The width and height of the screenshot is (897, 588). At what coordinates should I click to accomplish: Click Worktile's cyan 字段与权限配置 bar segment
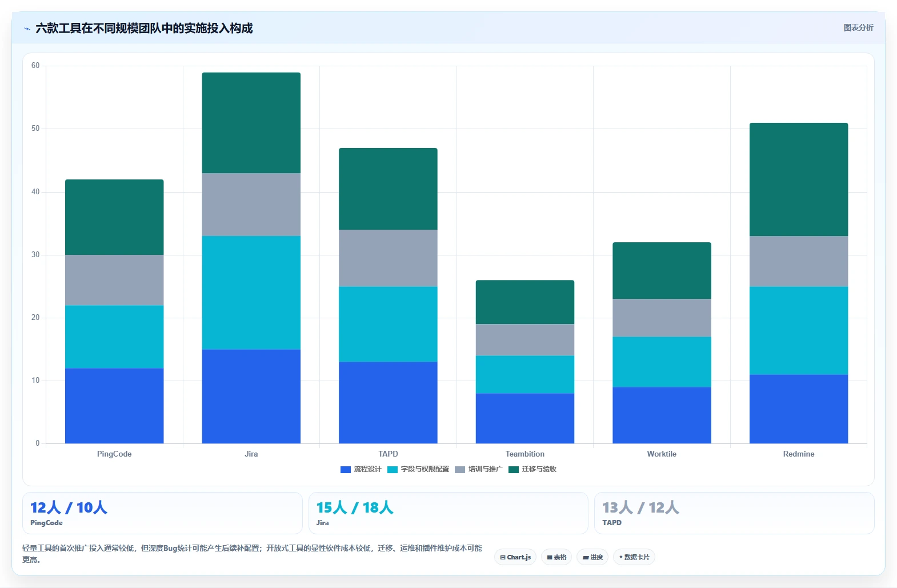[662, 362]
